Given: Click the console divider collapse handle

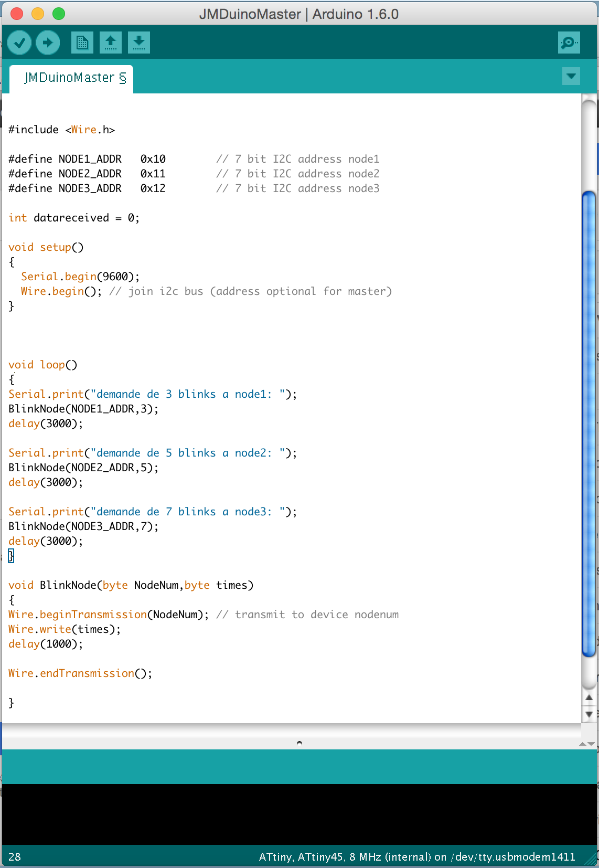Looking at the screenshot, I should tap(299, 743).
